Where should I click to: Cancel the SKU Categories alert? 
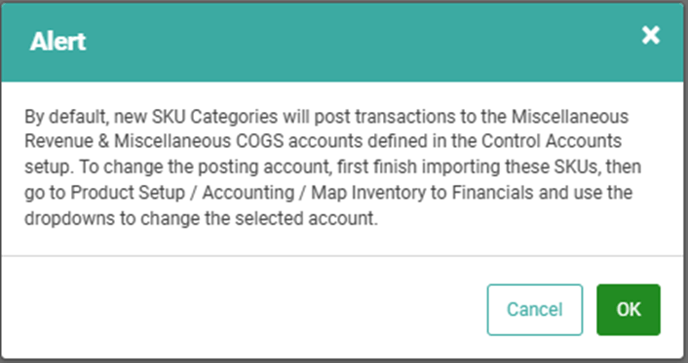coord(535,309)
